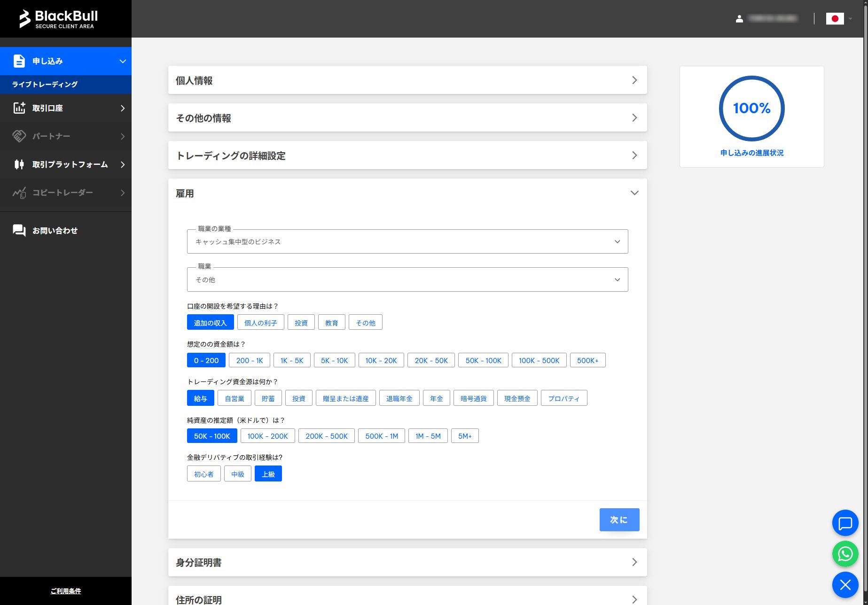Choose 10K - 20K expected funding amount
The width and height of the screenshot is (868, 605).
[381, 360]
